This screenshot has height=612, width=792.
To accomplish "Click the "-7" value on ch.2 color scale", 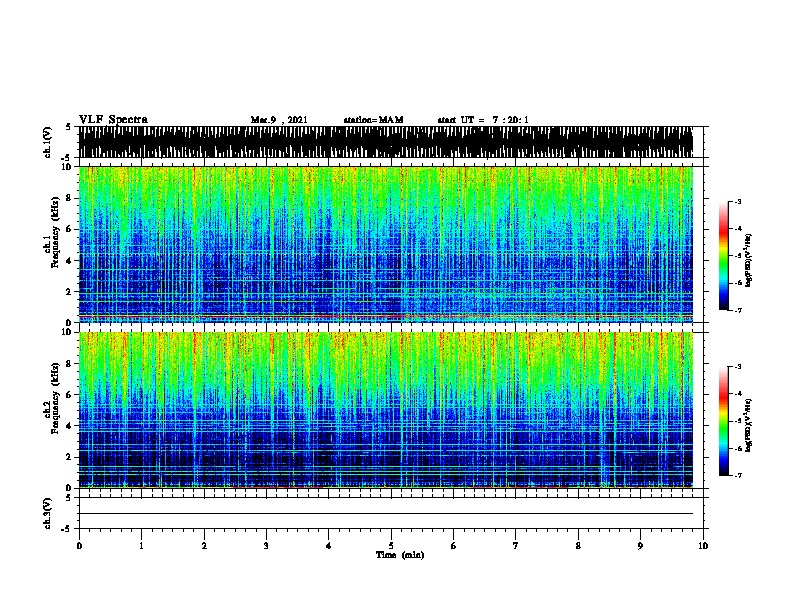I will (x=738, y=475).
